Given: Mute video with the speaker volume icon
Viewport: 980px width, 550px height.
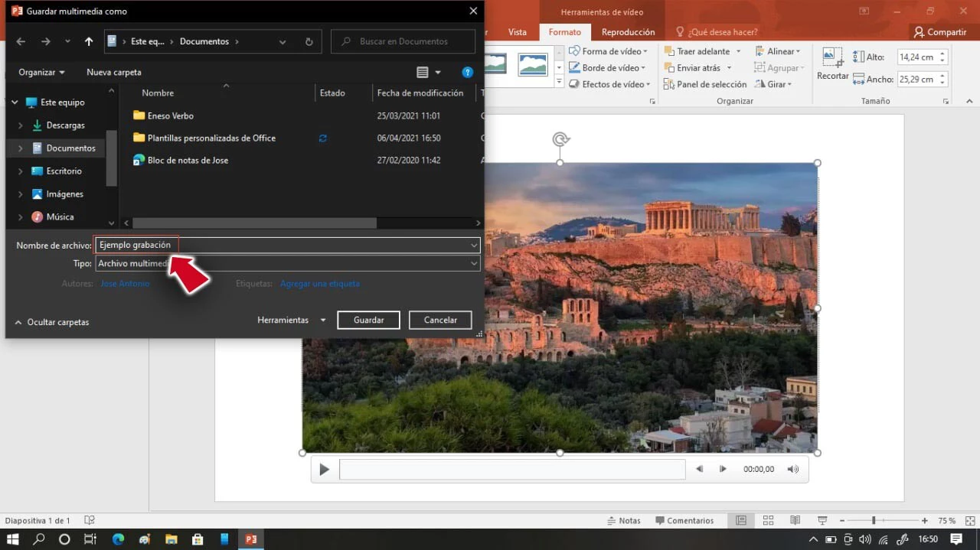Looking at the screenshot, I should tap(793, 469).
